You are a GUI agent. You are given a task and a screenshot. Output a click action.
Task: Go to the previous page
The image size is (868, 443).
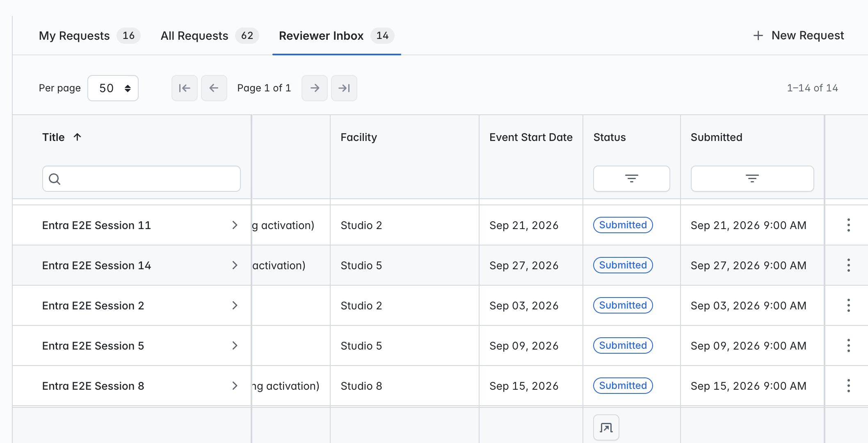pyautogui.click(x=214, y=88)
